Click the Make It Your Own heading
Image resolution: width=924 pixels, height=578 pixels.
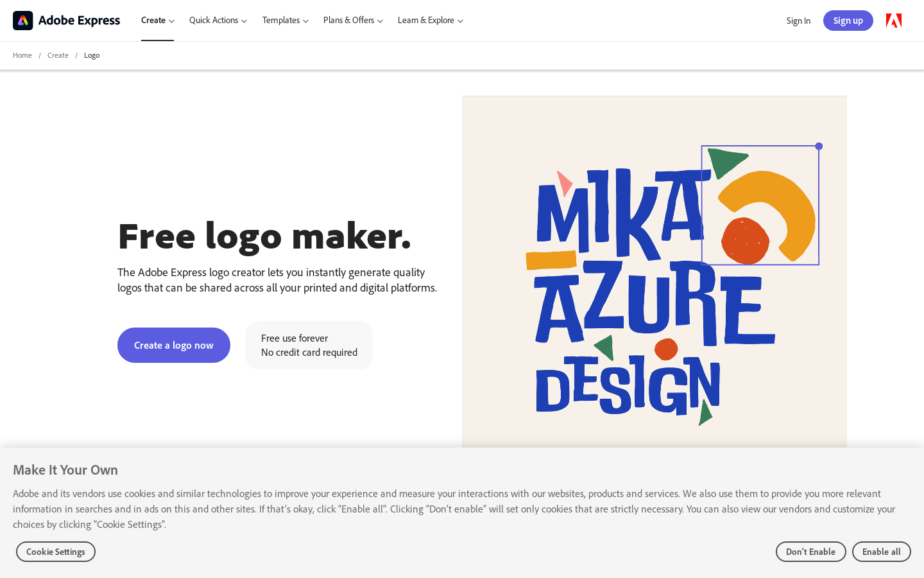pos(65,470)
